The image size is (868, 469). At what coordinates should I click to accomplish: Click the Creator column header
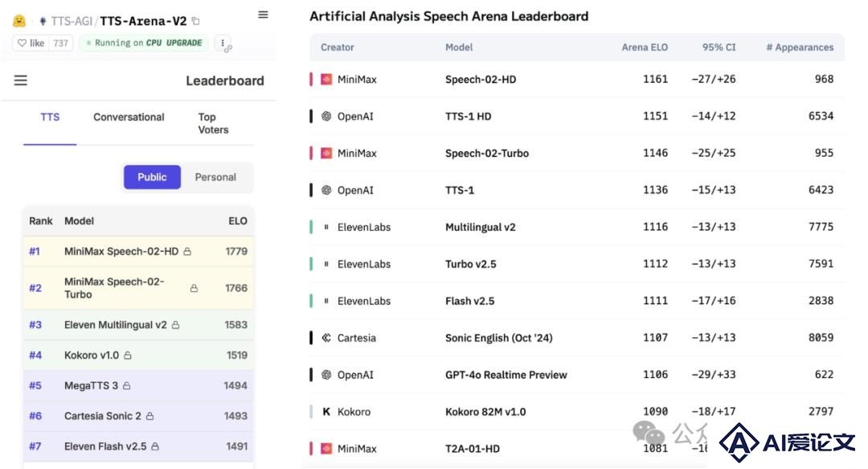pyautogui.click(x=337, y=47)
